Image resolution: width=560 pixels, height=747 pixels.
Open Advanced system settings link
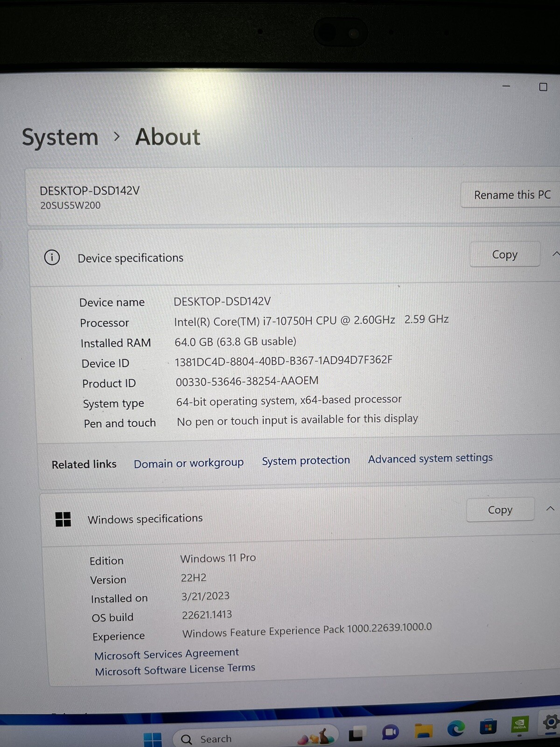(x=430, y=458)
